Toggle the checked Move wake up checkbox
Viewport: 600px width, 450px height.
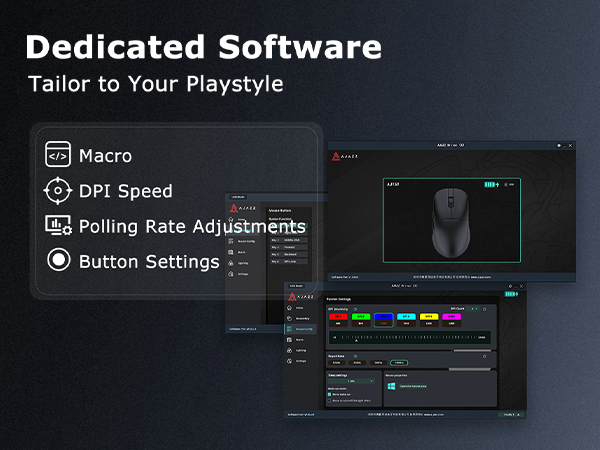pos(329,394)
